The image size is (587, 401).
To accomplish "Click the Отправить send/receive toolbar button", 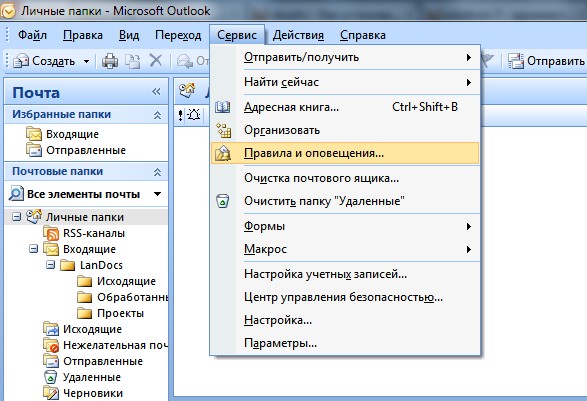I will click(546, 61).
